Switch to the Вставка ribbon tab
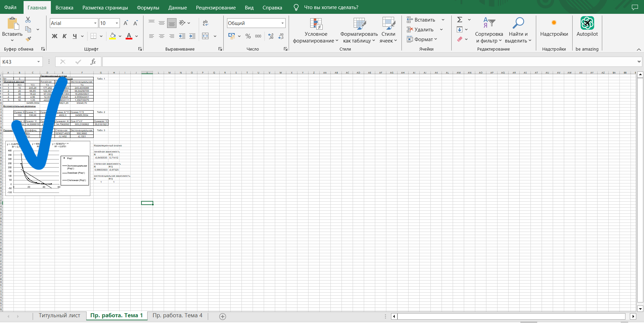The height and width of the screenshot is (323, 644). coord(64,7)
